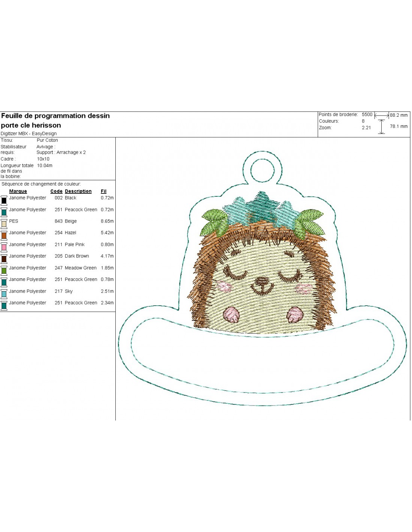Click the Sky thread spool icon

4,293
